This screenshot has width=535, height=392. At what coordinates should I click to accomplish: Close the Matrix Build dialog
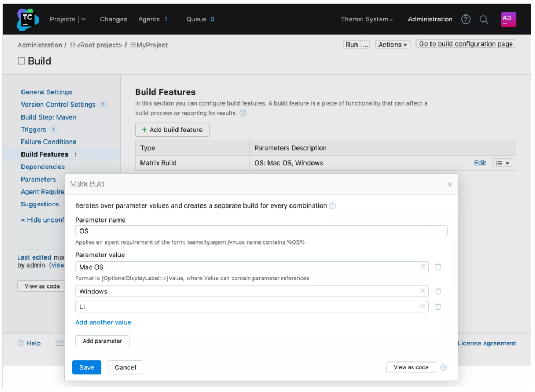point(450,184)
